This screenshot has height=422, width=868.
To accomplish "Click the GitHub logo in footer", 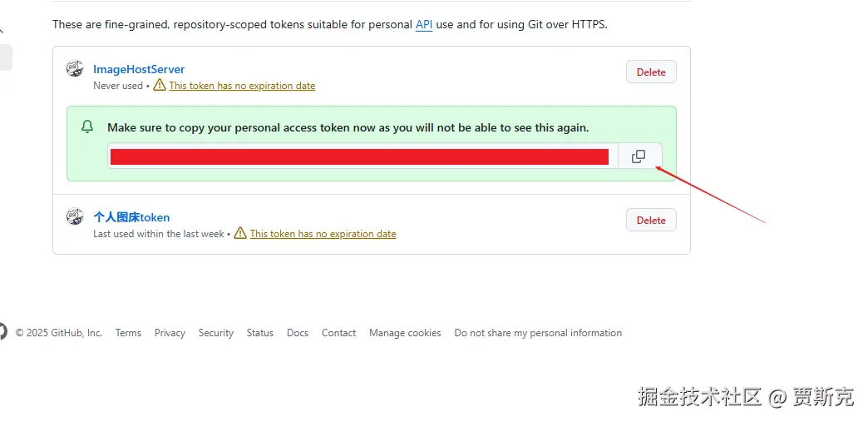I will click(2, 332).
